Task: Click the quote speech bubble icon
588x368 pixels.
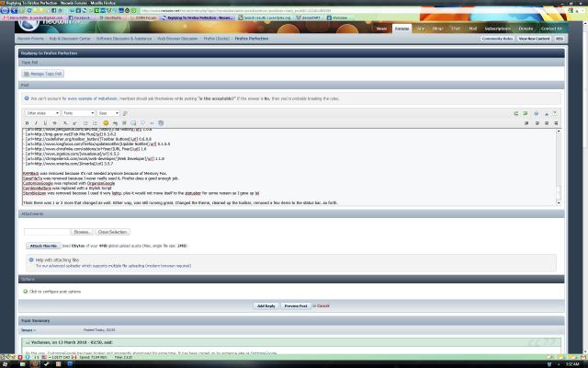Action: [x=142, y=123]
